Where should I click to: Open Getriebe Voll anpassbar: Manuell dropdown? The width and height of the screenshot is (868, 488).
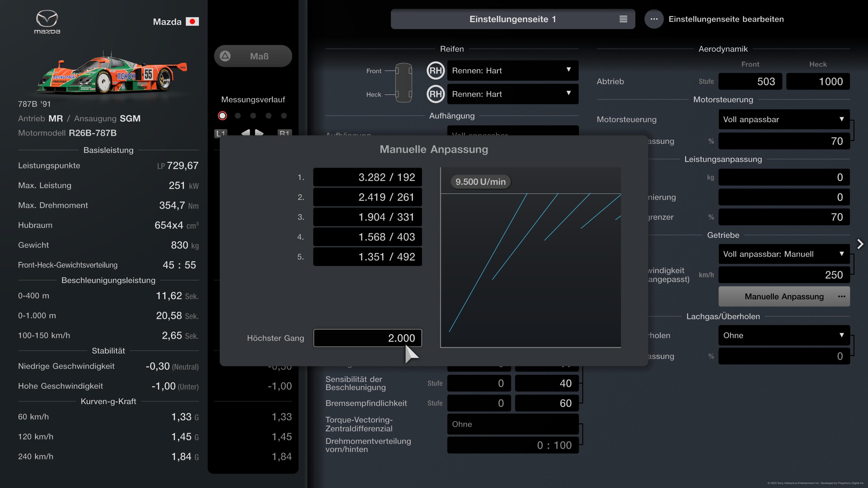(x=784, y=254)
